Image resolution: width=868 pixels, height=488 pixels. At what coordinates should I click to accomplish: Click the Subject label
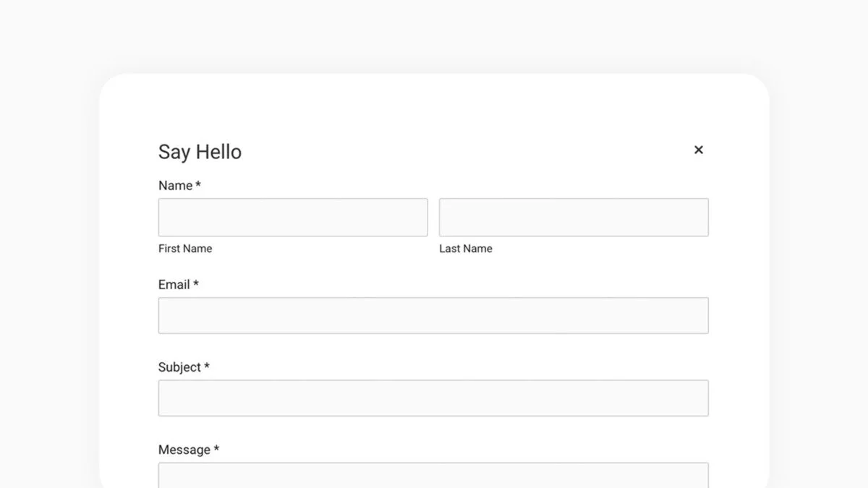[x=179, y=367]
